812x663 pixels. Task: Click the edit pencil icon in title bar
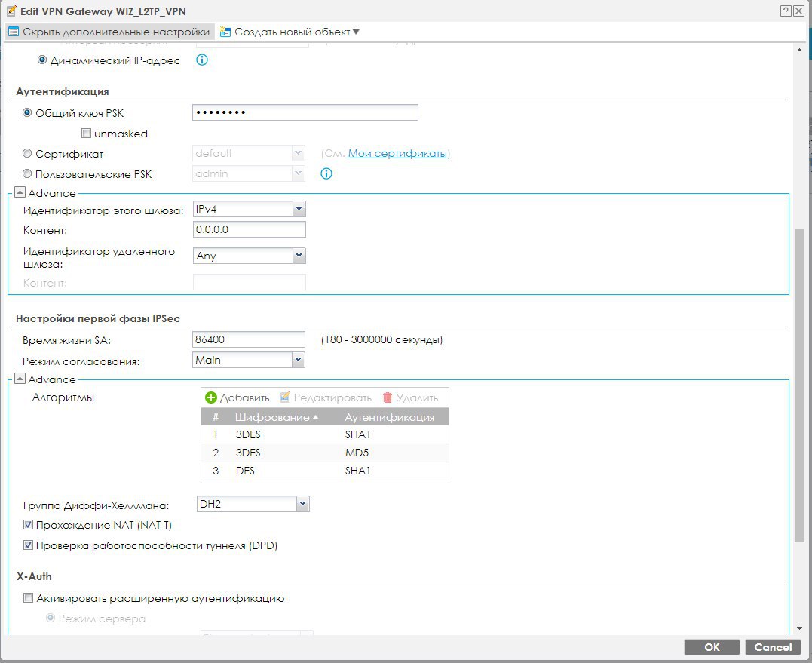[11, 11]
